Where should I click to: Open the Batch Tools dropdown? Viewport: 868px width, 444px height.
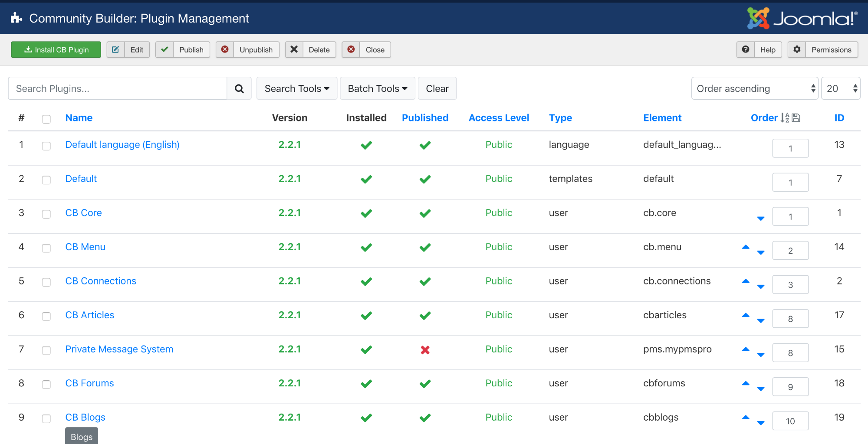click(378, 88)
